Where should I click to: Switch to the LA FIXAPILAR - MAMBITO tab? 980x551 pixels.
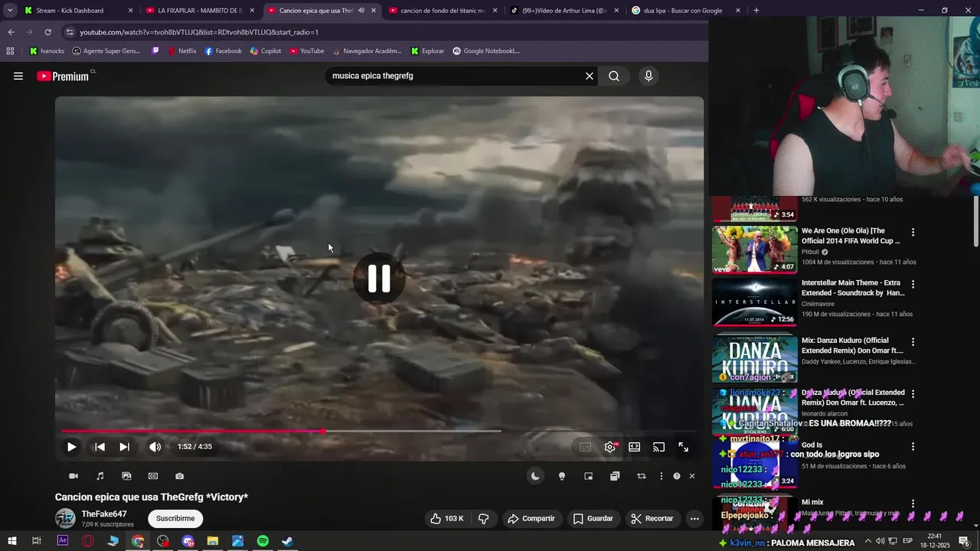pos(201,11)
